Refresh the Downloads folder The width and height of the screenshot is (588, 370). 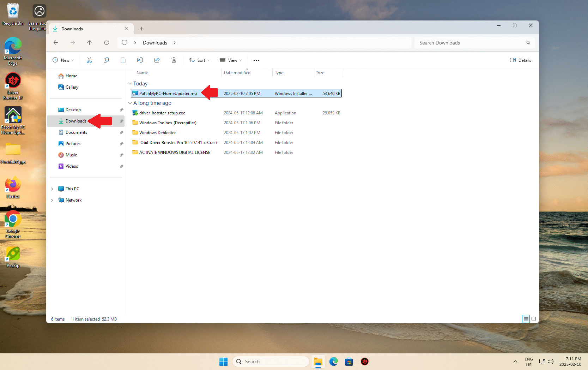click(107, 42)
